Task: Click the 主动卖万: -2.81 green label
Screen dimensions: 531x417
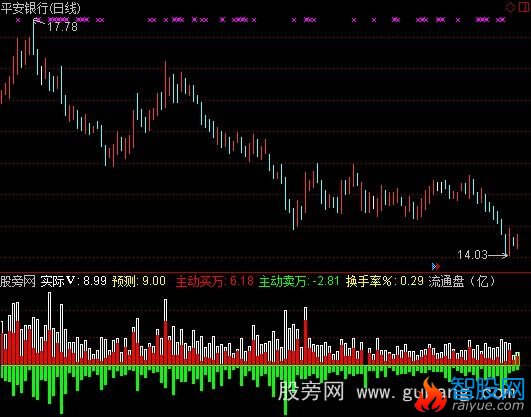Action: [299, 281]
